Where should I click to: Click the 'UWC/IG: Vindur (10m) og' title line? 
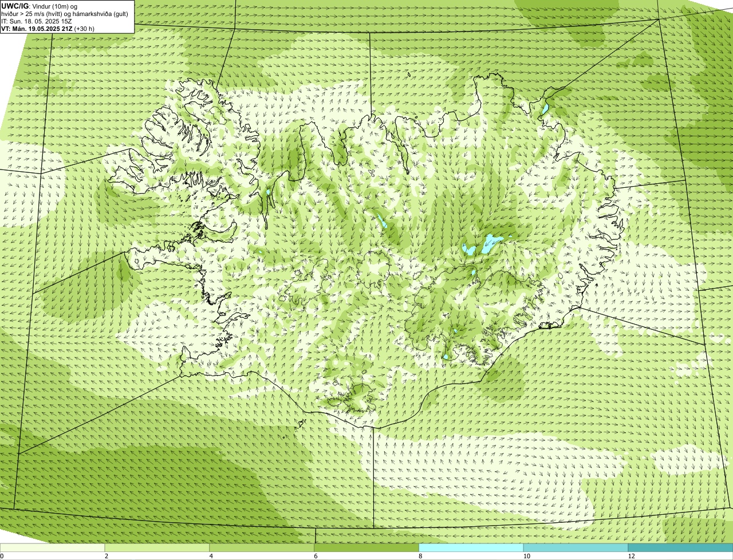pyautogui.click(x=40, y=6)
